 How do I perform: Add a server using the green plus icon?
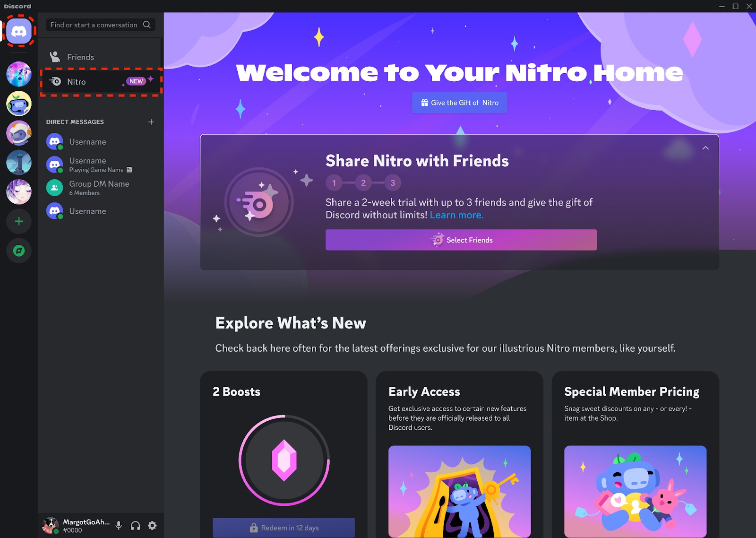tap(18, 221)
